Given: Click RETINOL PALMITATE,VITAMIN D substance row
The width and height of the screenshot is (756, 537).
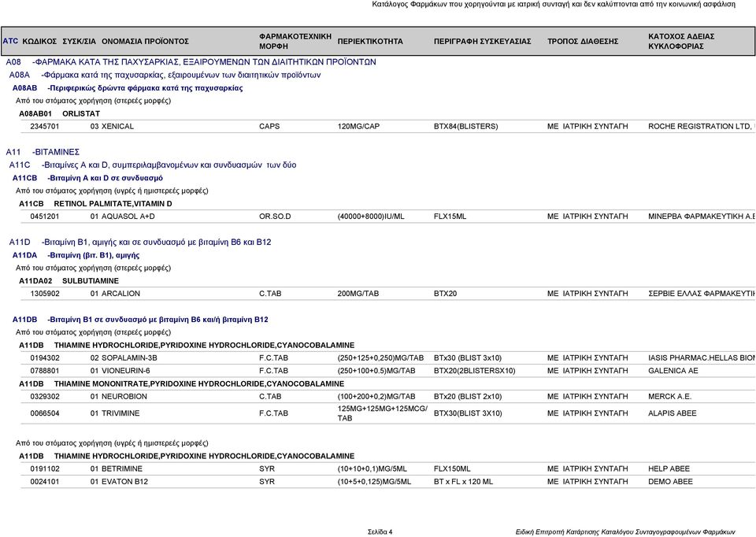Looking at the screenshot, I should pos(95,204).
